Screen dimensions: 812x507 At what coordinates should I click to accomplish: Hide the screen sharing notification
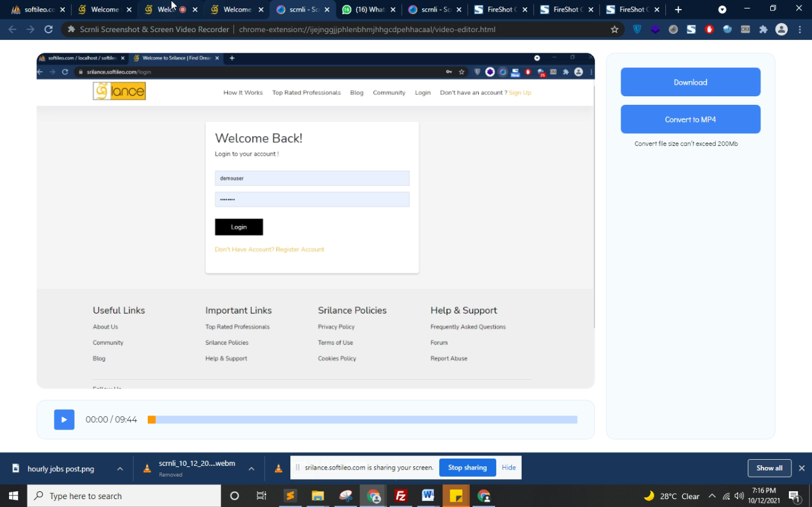pos(508,468)
